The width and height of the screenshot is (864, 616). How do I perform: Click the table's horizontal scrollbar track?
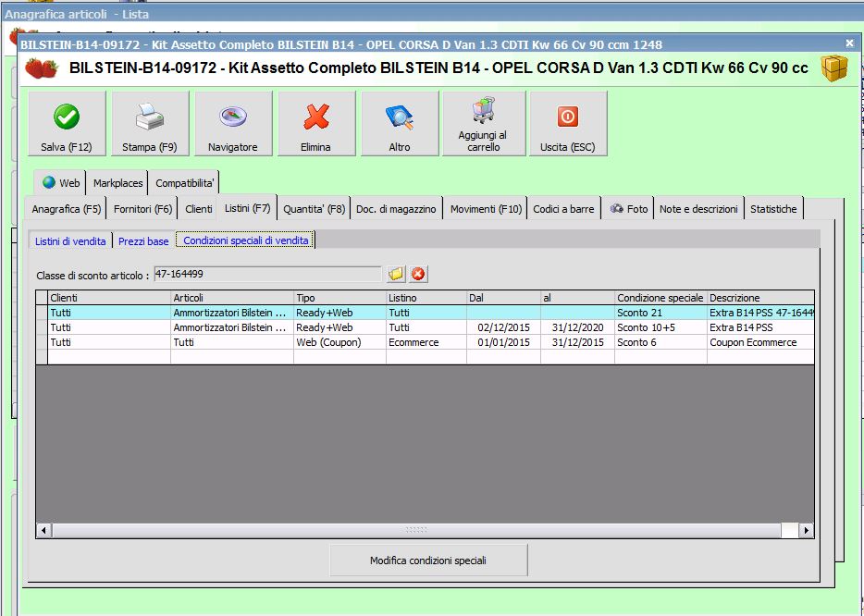pyautogui.click(x=416, y=531)
